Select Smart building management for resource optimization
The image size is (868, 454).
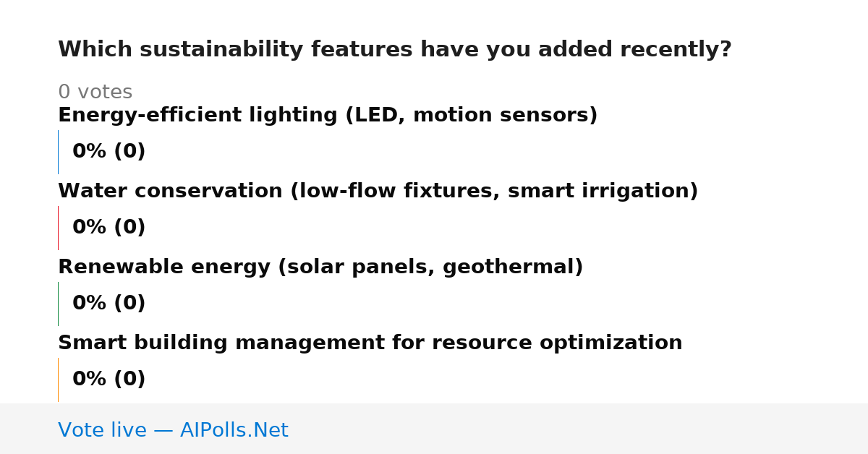(370, 343)
